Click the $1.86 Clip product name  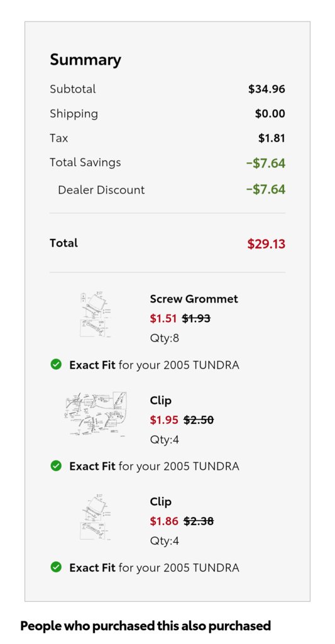click(160, 501)
